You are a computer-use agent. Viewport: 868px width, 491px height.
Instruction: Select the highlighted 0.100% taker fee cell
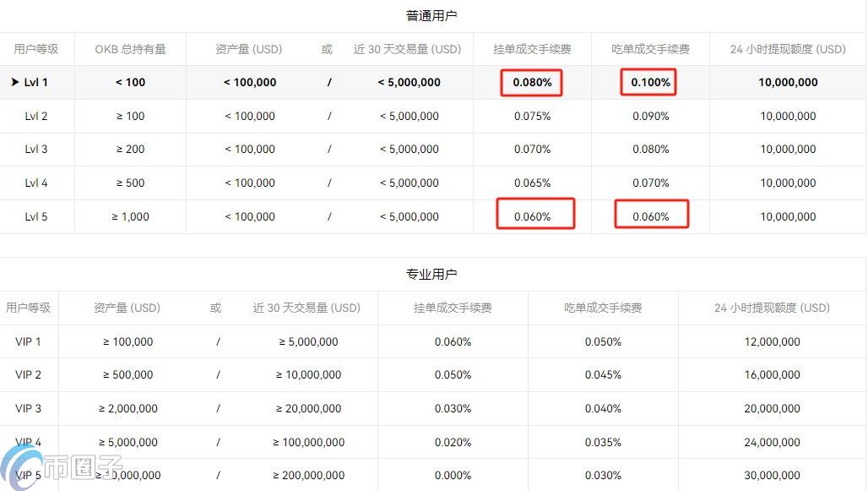pyautogui.click(x=648, y=82)
